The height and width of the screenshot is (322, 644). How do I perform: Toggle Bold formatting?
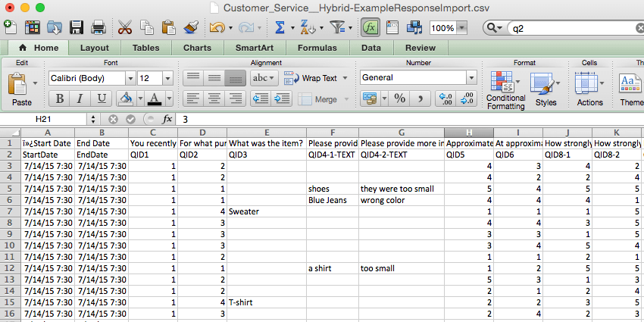tap(58, 98)
